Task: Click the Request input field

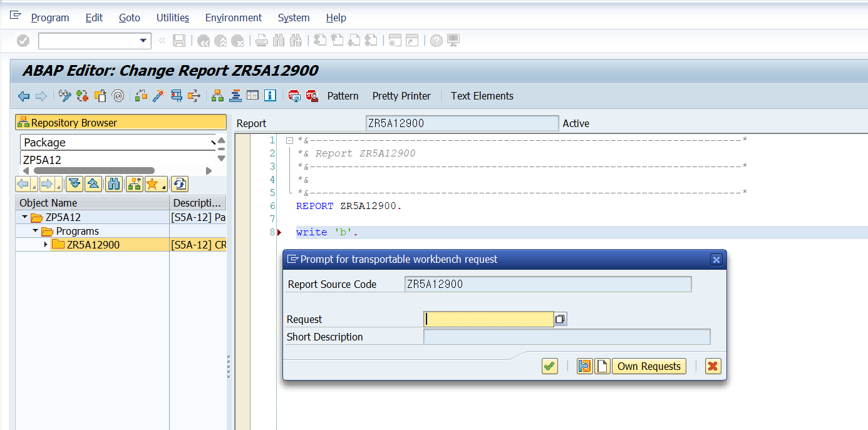Action: coord(488,319)
